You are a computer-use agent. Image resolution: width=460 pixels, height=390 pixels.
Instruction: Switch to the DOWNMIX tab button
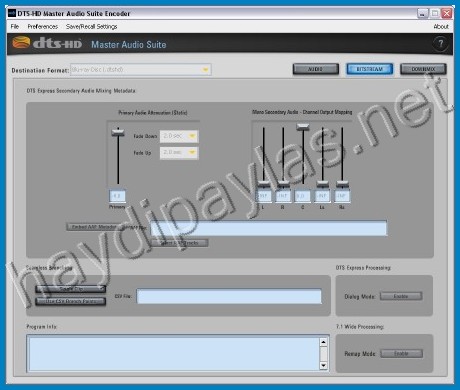pos(423,69)
